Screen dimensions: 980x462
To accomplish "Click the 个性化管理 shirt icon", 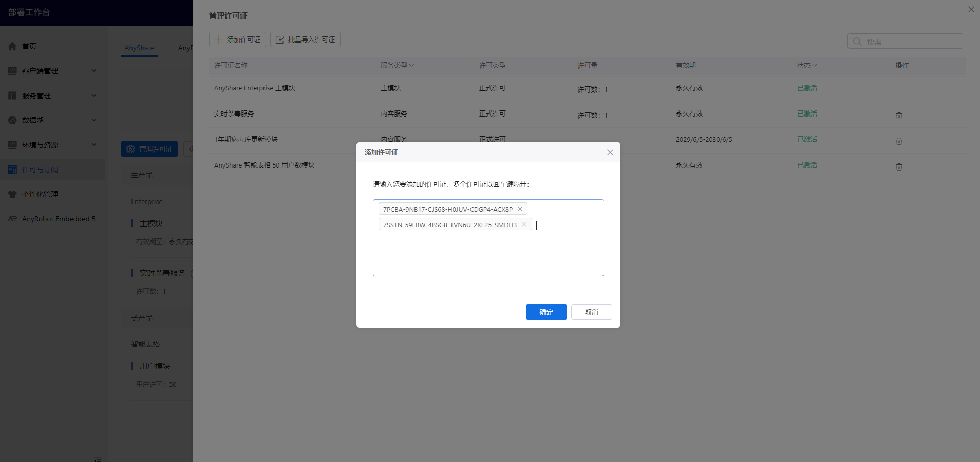I will 12,194.
